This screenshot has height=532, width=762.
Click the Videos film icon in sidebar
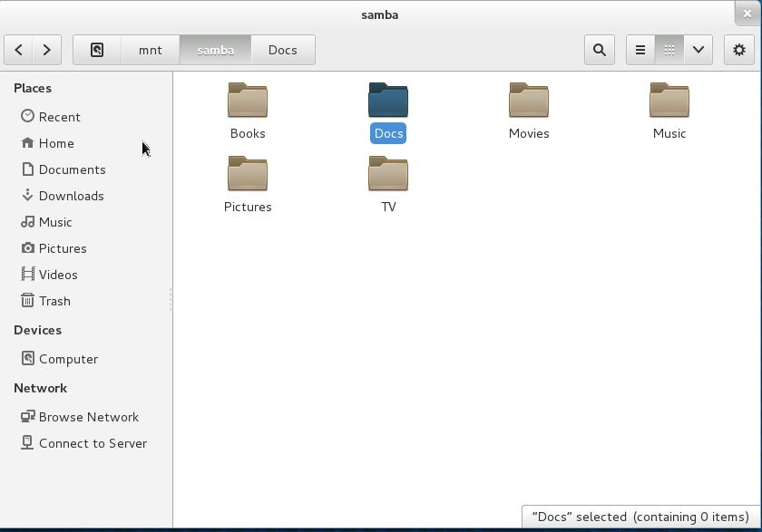tap(28, 275)
